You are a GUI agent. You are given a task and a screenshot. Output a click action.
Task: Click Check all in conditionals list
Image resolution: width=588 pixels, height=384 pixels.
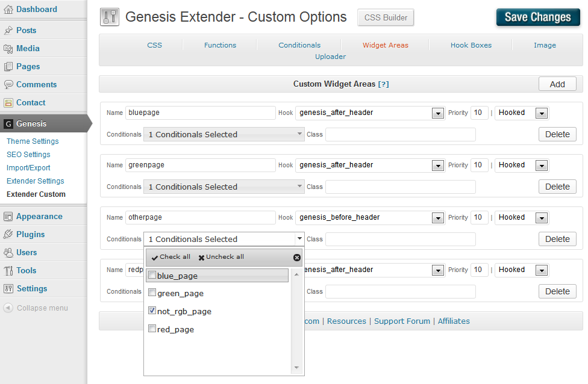pos(171,257)
